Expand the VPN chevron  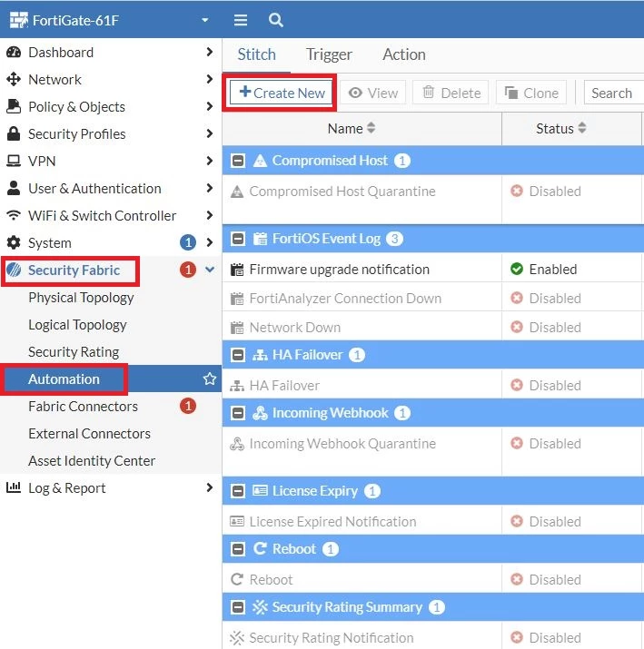(x=210, y=161)
